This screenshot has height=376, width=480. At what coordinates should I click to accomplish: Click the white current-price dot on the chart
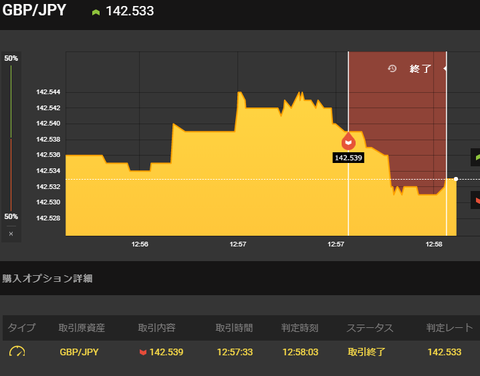(456, 179)
